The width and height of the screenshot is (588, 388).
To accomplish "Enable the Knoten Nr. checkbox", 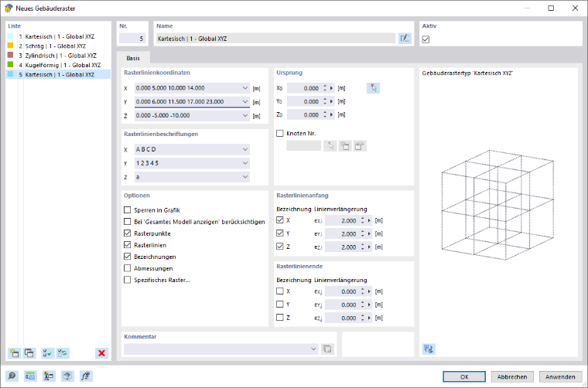I will (x=280, y=134).
